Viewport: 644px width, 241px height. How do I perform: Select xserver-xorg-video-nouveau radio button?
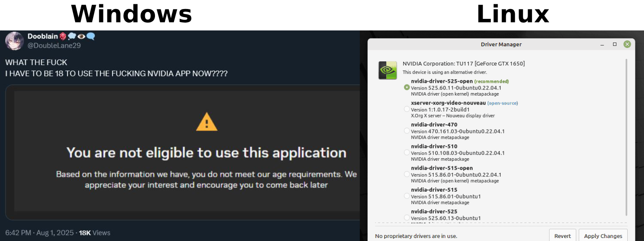click(x=407, y=109)
